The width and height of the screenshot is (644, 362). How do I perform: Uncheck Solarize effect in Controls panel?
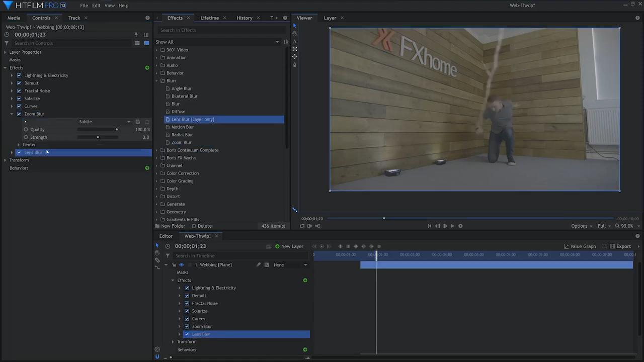(19, 99)
